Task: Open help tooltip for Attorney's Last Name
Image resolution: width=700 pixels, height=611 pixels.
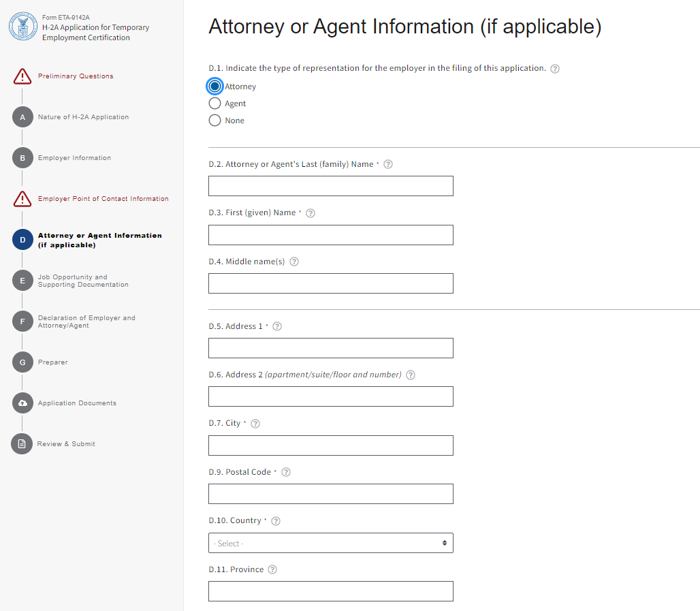Action: pos(388,164)
